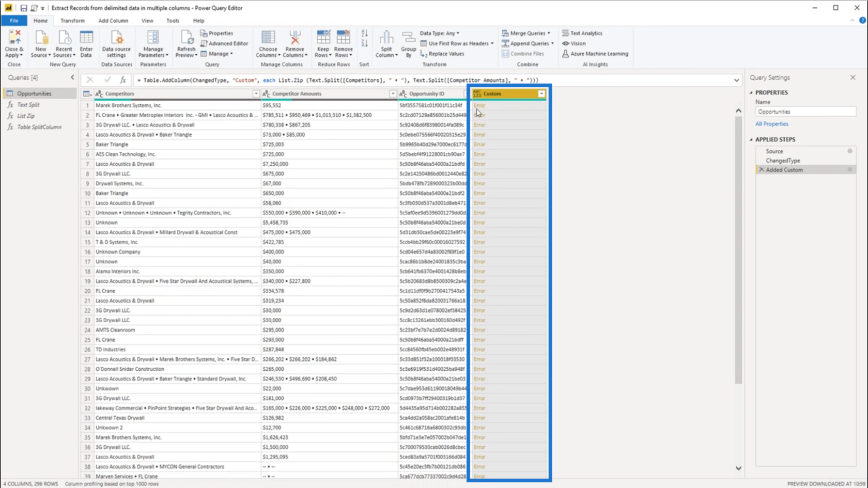Open the Advanced Editor

(224, 43)
